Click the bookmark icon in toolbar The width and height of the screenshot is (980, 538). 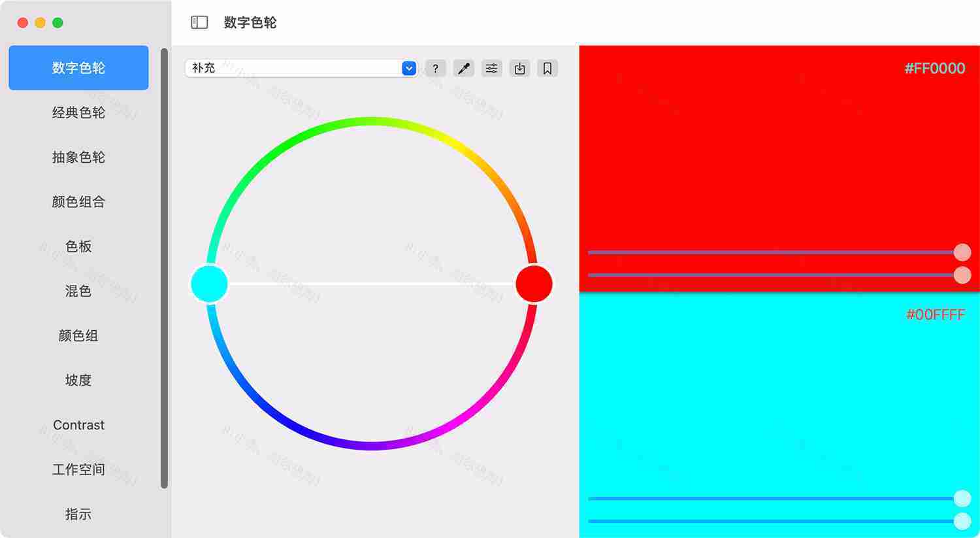547,67
